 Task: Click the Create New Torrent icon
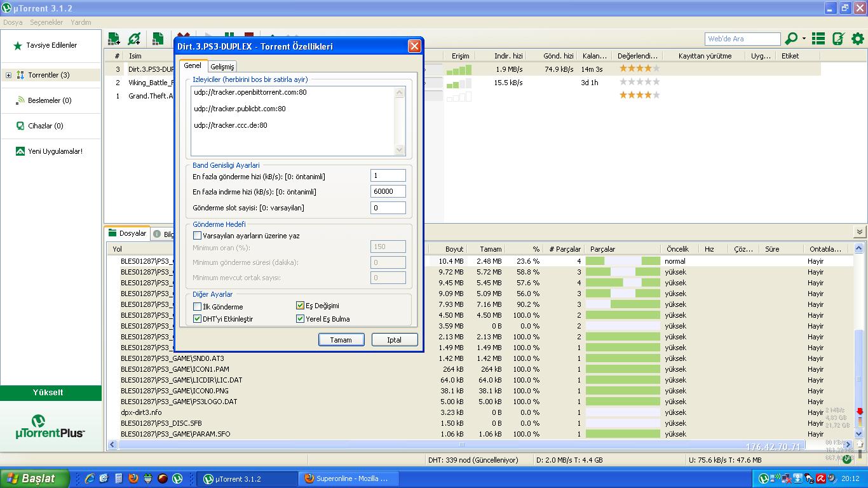tap(158, 39)
